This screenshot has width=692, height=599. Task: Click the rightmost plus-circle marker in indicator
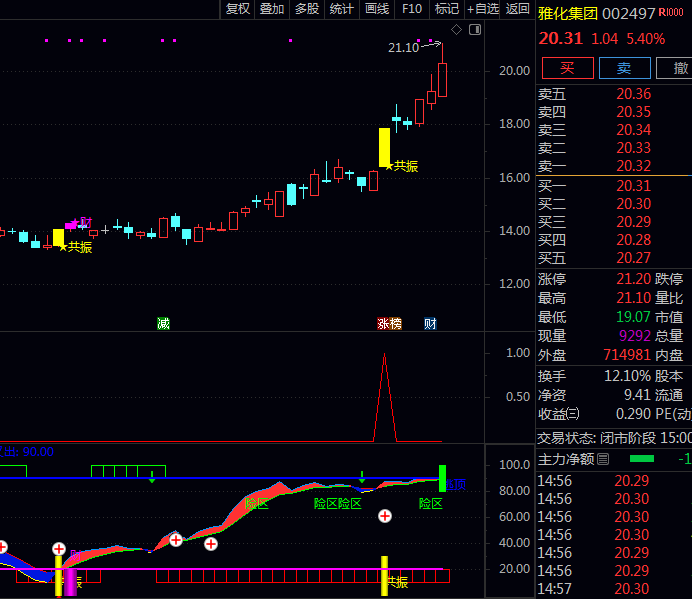385,516
